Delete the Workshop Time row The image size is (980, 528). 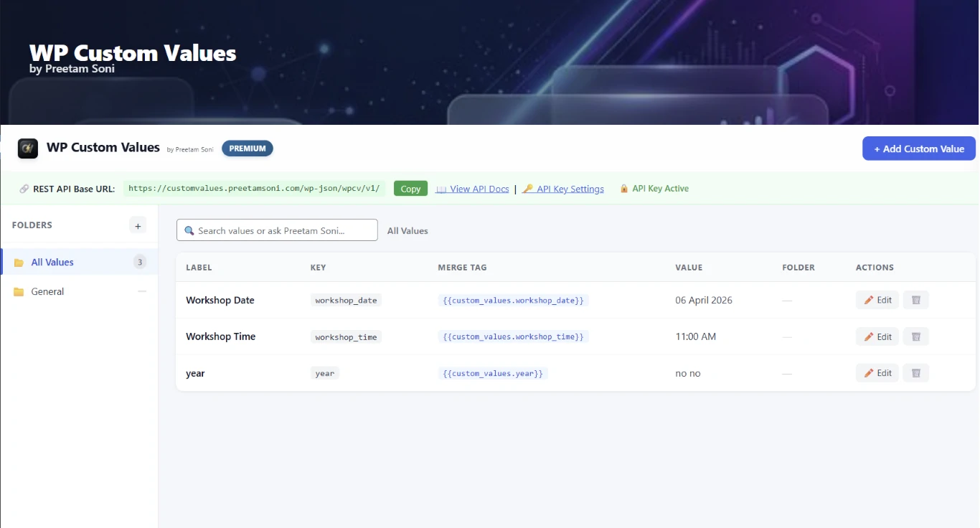pos(915,336)
